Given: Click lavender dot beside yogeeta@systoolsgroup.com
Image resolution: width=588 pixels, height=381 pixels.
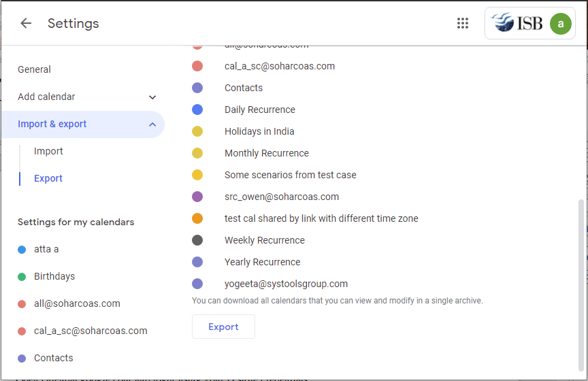Looking at the screenshot, I should [197, 284].
